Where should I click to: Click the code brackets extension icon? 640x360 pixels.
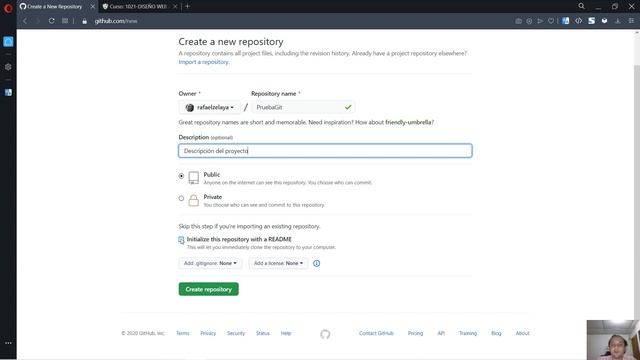coord(578,21)
